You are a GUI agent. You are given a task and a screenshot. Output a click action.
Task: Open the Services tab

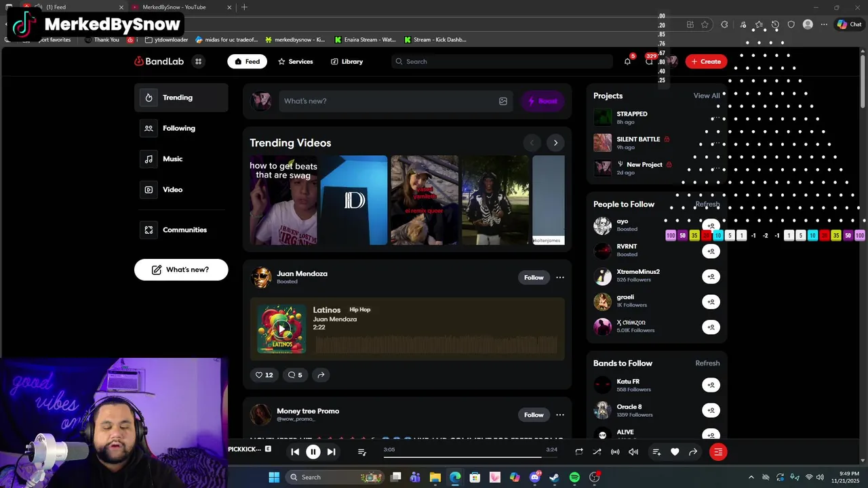(295, 62)
